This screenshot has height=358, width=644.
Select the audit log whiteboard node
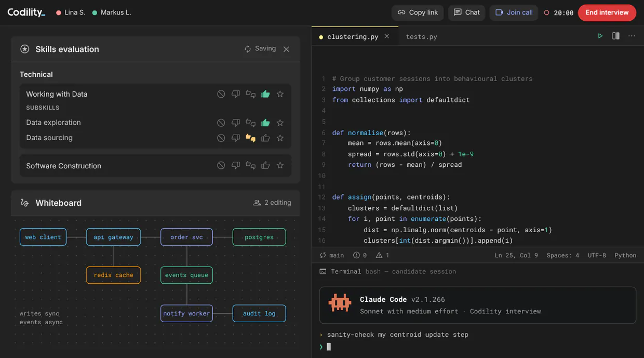(259, 313)
